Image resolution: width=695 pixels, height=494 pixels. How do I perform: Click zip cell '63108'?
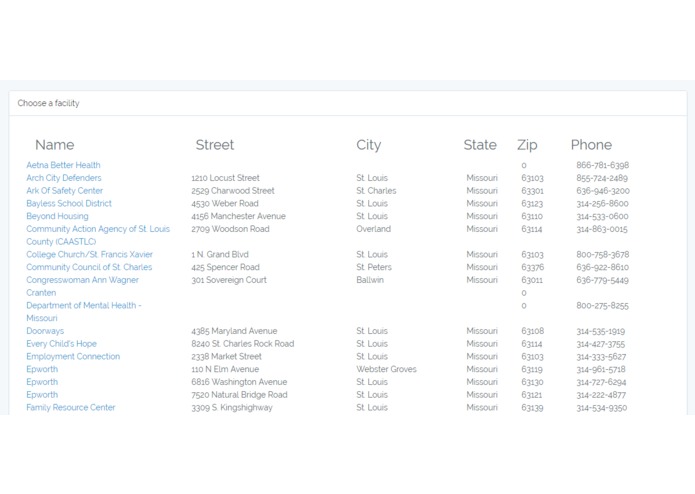533,331
